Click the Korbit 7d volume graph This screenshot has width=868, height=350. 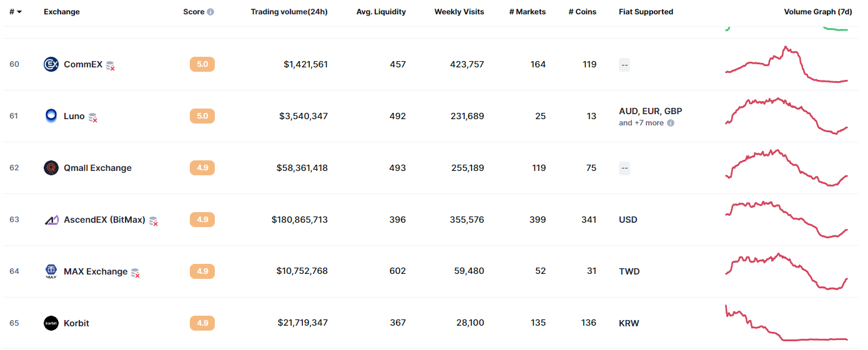pos(786,323)
